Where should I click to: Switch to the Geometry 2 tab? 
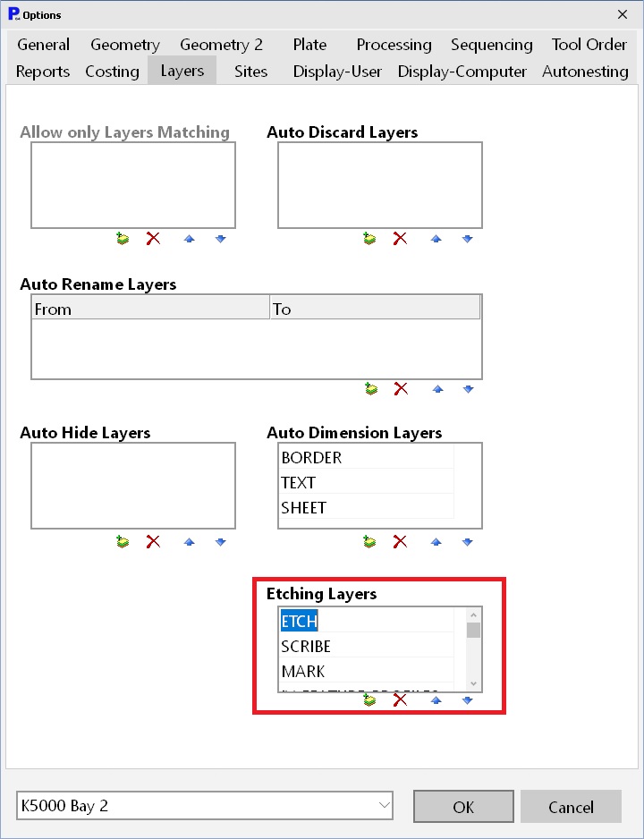click(x=222, y=45)
